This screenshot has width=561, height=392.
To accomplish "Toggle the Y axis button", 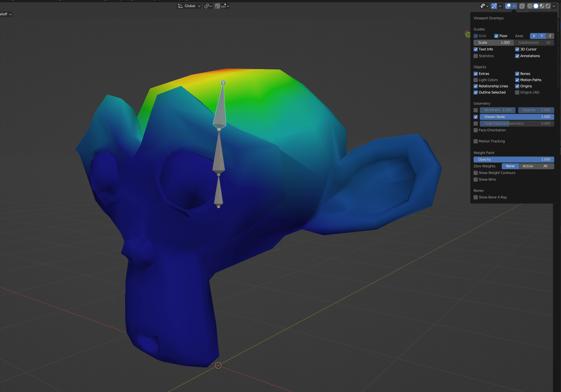I will pyautogui.click(x=542, y=36).
